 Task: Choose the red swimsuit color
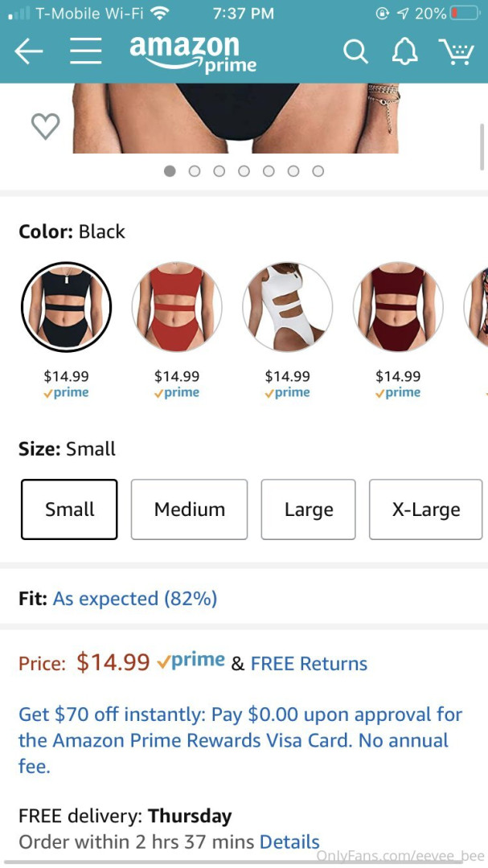pos(177,307)
